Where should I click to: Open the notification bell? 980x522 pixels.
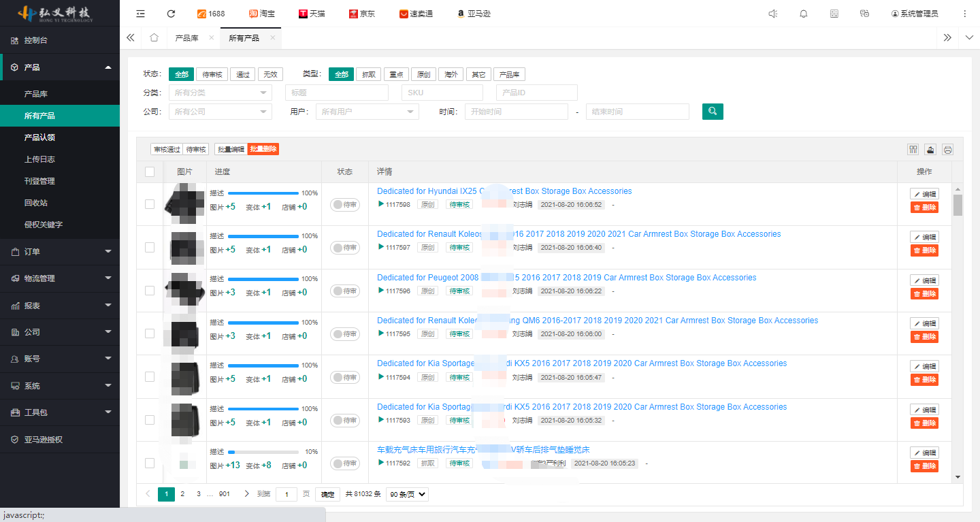point(804,14)
